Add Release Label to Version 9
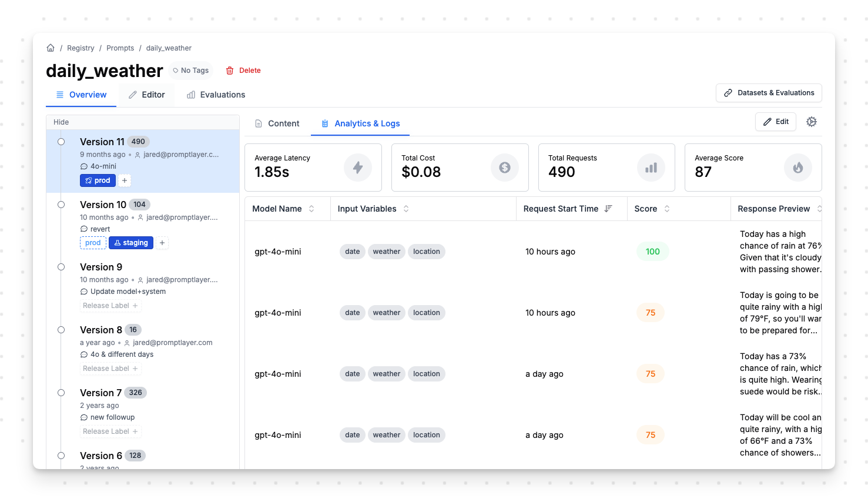 pos(110,306)
